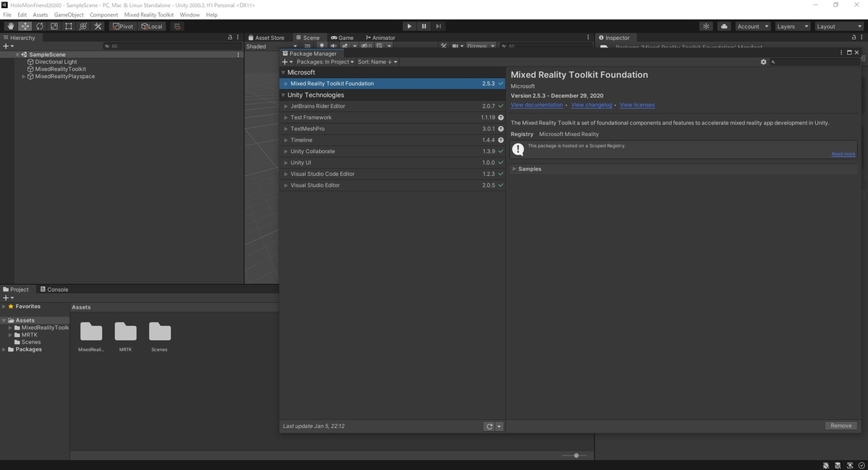
Task: Open the Window menu
Action: pyautogui.click(x=190, y=14)
